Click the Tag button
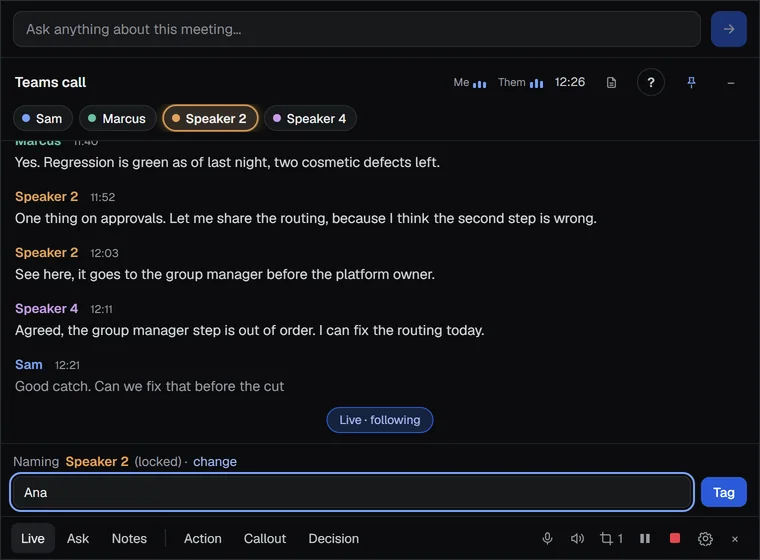This screenshot has height=560, width=760. 724,492
